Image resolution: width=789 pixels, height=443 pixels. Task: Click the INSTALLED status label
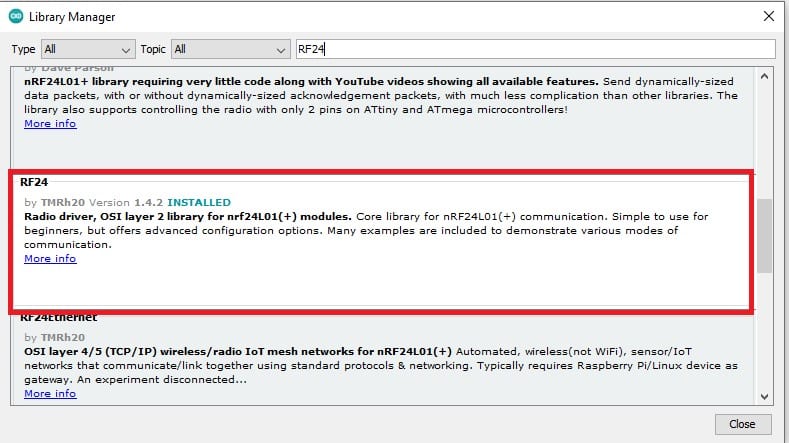click(x=199, y=202)
